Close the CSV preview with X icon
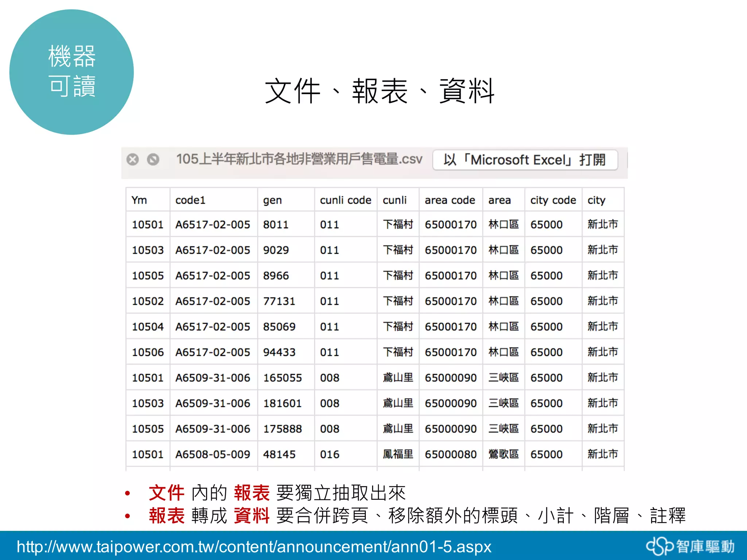 (x=132, y=160)
